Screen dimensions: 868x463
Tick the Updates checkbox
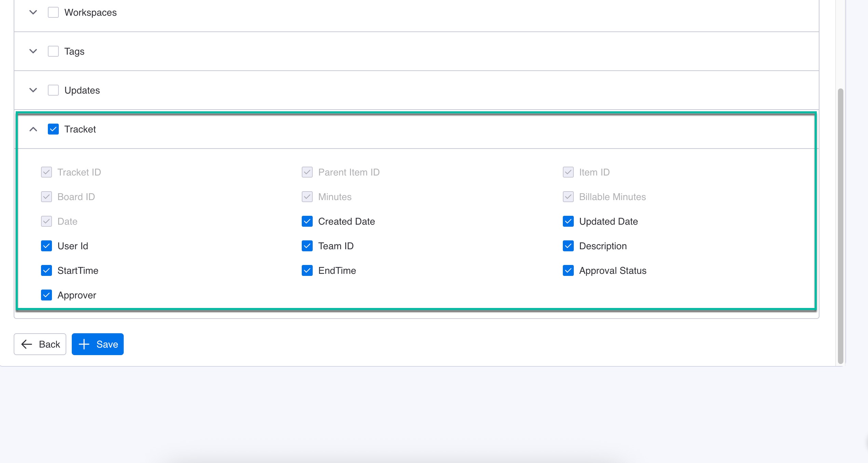click(53, 90)
